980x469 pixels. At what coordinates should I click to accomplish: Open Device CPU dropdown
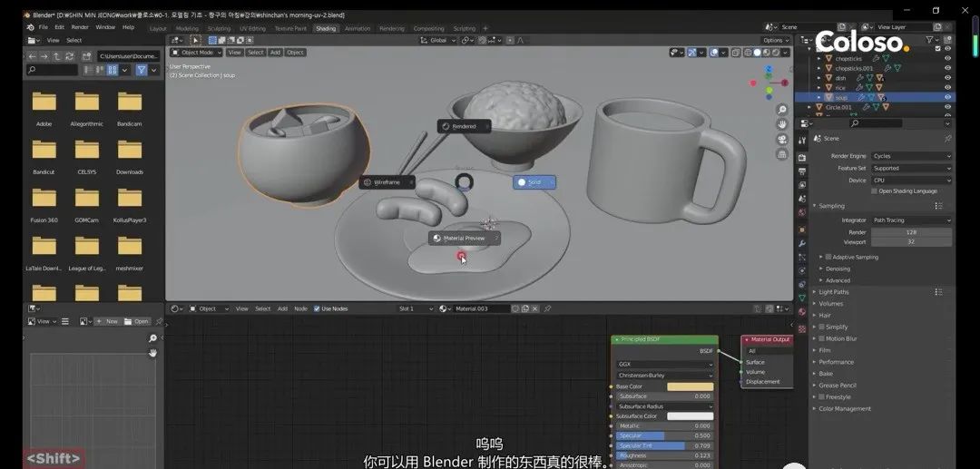pyautogui.click(x=911, y=180)
